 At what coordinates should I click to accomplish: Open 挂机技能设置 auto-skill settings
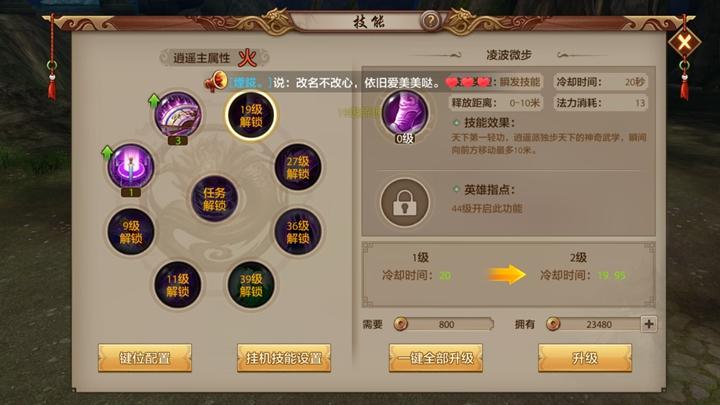pyautogui.click(x=284, y=358)
